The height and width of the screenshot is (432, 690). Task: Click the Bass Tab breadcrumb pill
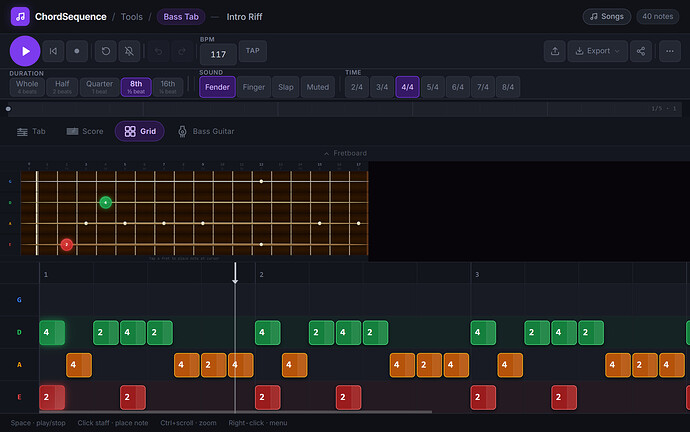pos(181,17)
